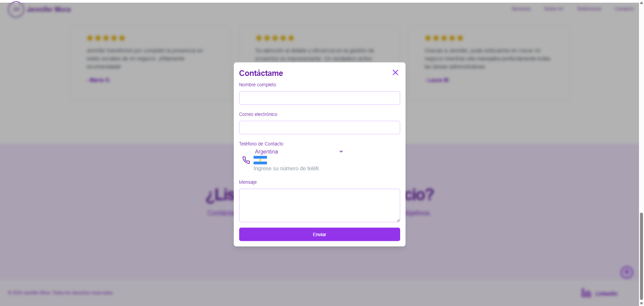Select Contacto in the navigation menu

(624, 9)
